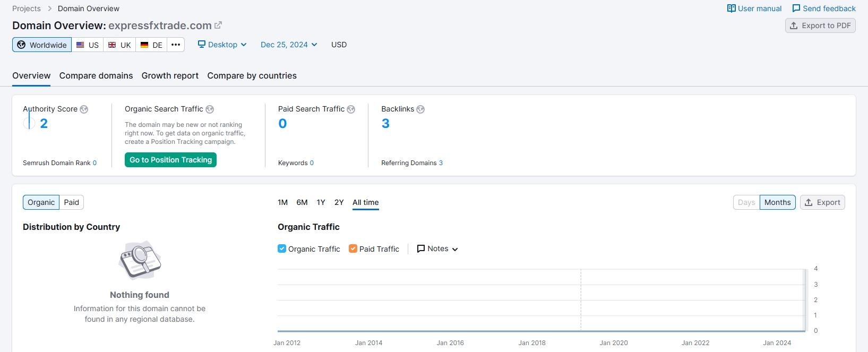Open the Compare by countries tab
Screen dimensions: 868x352
click(252, 75)
